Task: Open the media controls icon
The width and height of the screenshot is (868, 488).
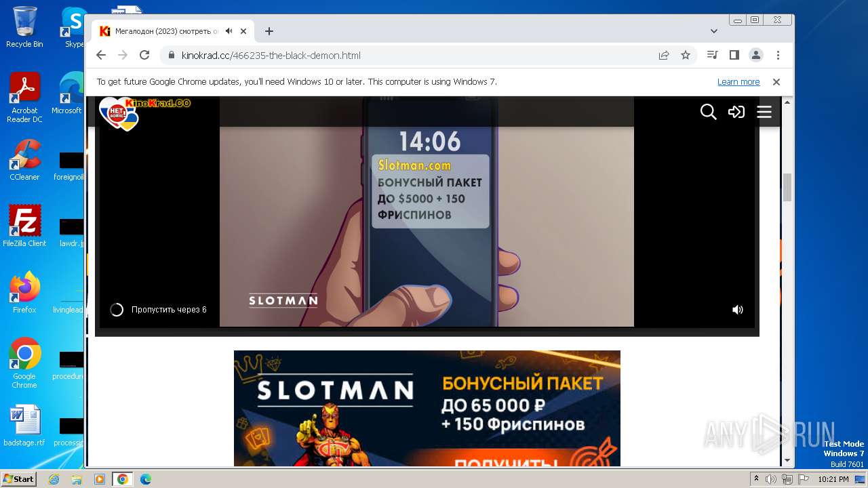Action: (712, 56)
